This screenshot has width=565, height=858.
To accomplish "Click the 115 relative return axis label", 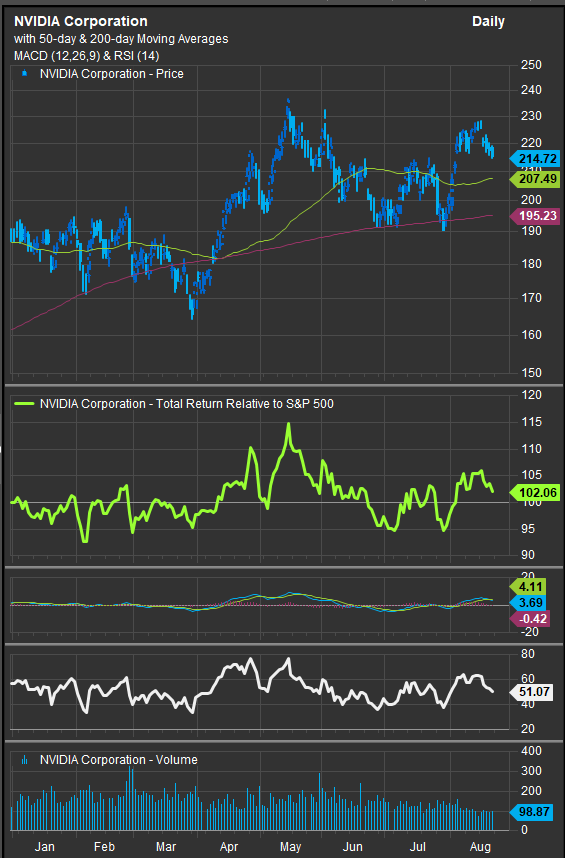I will (x=531, y=422).
